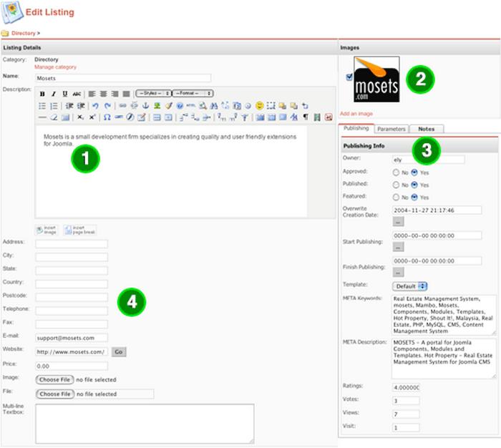This screenshot has width=501, height=448.
Task: Open the Notes tab
Action: pos(427,129)
